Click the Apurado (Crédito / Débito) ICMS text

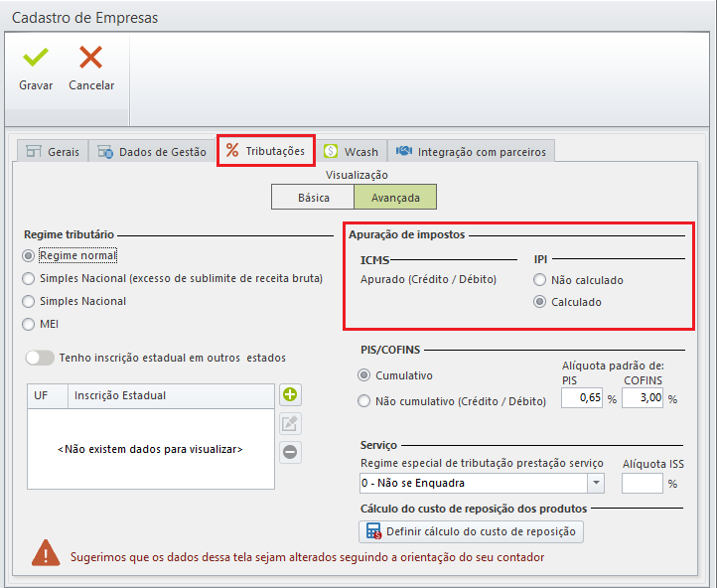coord(428,279)
